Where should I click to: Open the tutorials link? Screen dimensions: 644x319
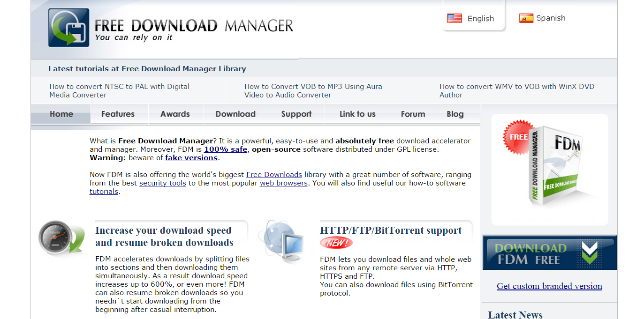pyautogui.click(x=104, y=192)
